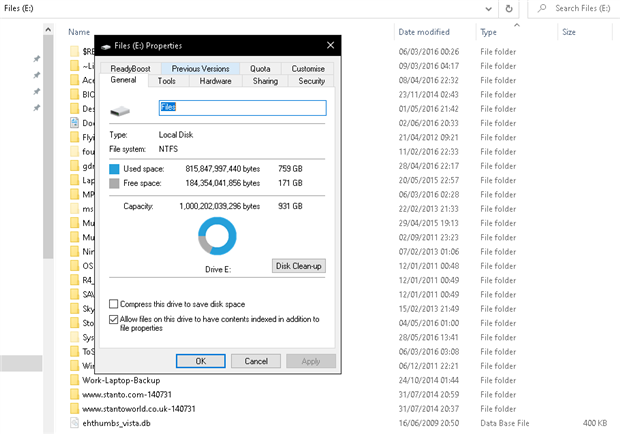Click the Work-Laptop-Backup folder icon

pos(74,381)
